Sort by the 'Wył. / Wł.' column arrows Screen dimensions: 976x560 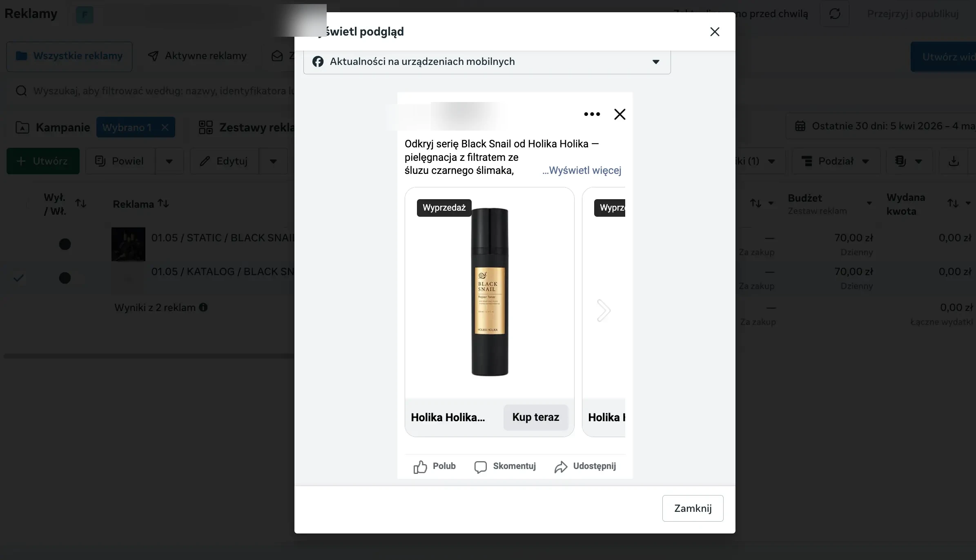81,203
